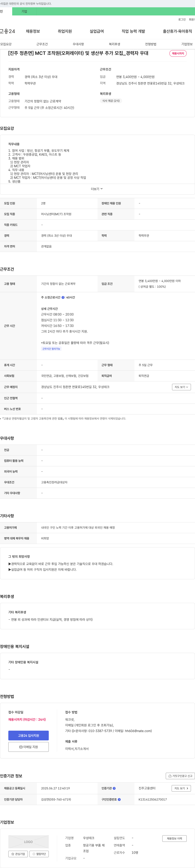Click the 진주고용센터 text
The image size is (195, 868).
pos(147,789)
